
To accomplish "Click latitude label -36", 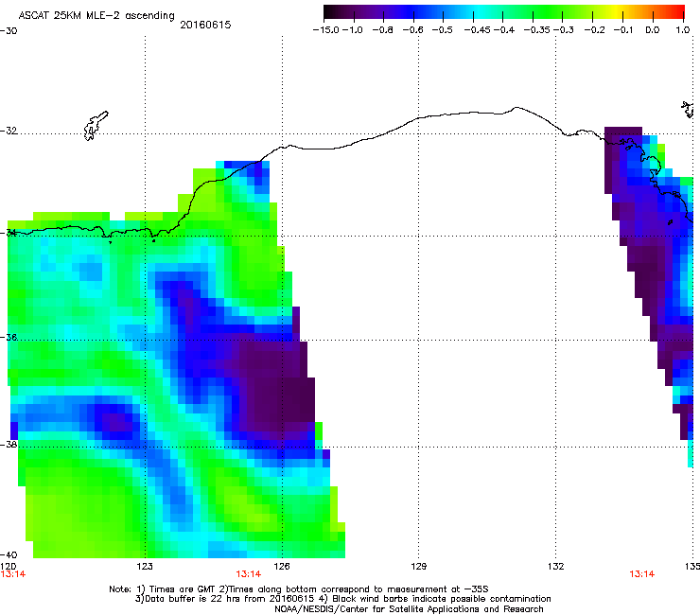I will coord(9,337).
